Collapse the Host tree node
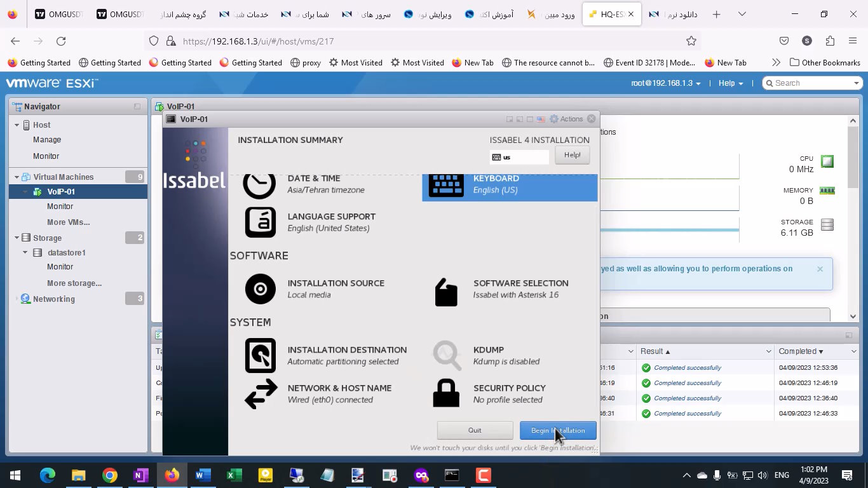 tap(17, 125)
